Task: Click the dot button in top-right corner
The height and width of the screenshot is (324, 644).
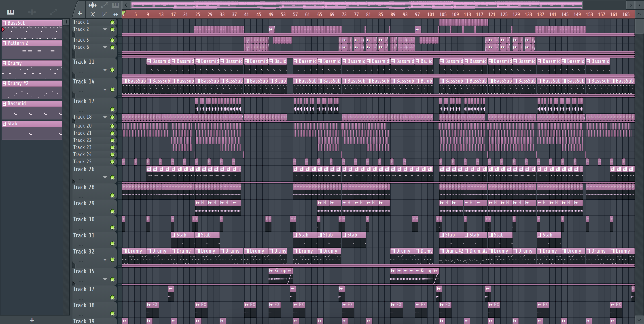Action: coord(639,5)
